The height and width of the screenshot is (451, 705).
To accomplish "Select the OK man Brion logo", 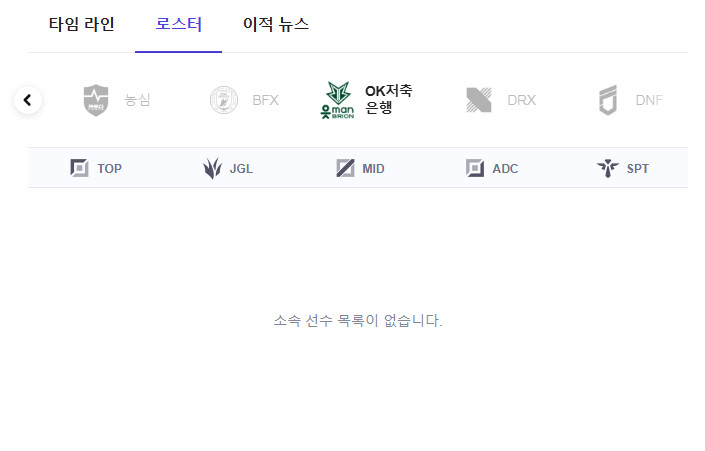I will tap(338, 100).
